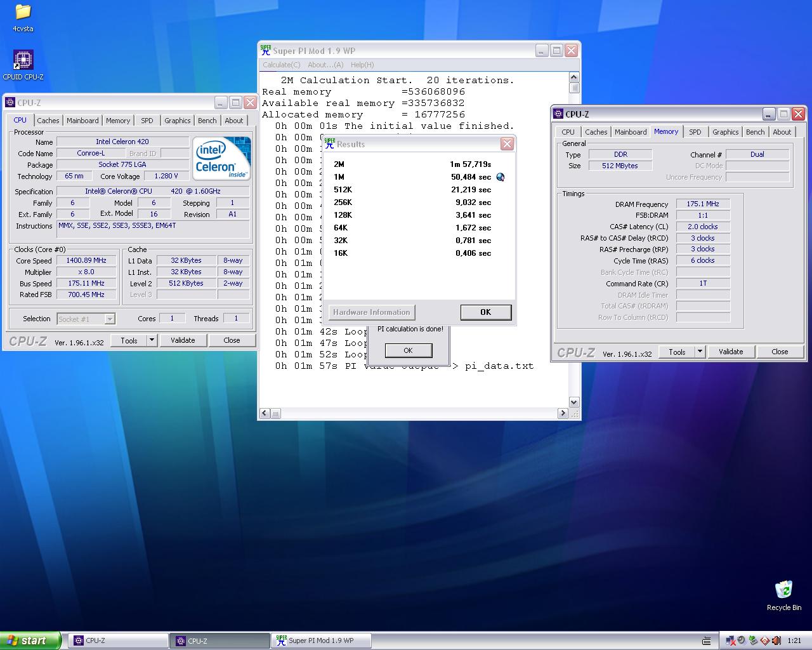Select SPD tab in right CPU-Z window

pos(695,132)
